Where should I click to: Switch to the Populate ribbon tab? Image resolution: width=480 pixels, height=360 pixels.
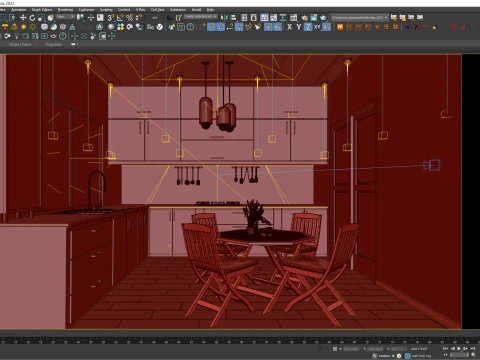[54, 44]
